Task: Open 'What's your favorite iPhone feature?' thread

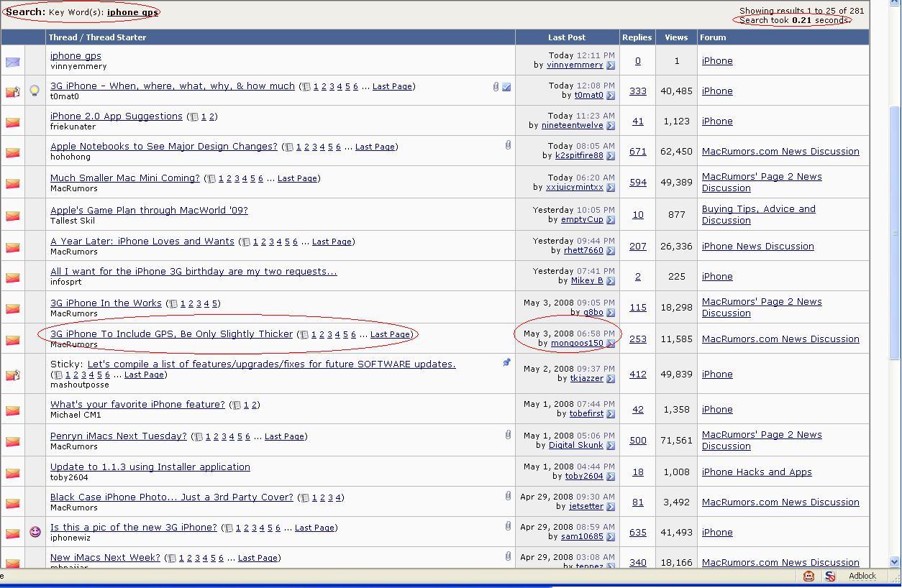Action: [137, 405]
